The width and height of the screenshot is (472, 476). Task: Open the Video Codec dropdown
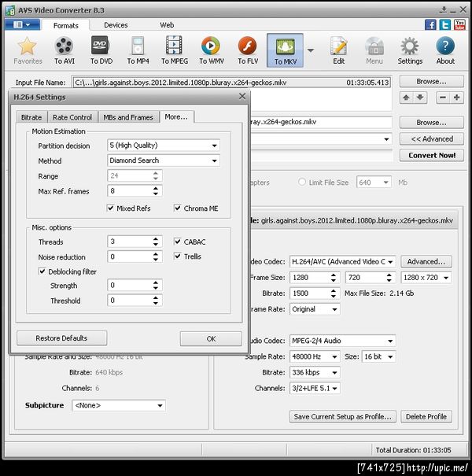point(343,261)
